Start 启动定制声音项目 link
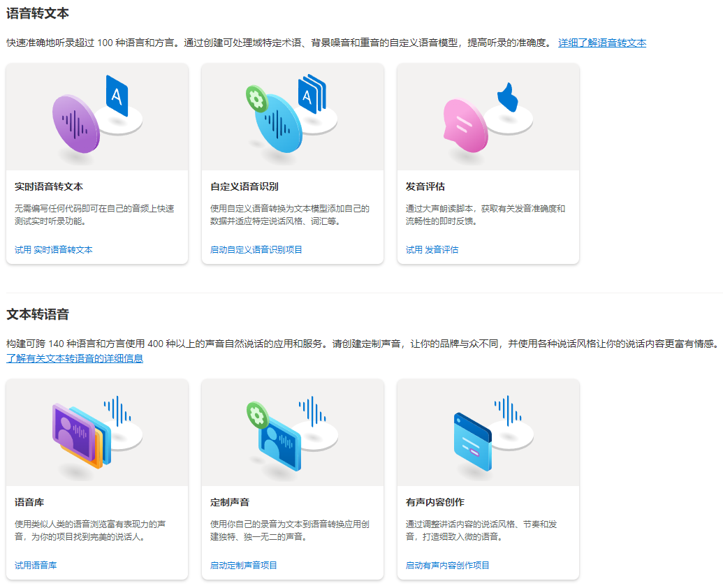Viewport: 723px width, 588px height. [x=244, y=565]
